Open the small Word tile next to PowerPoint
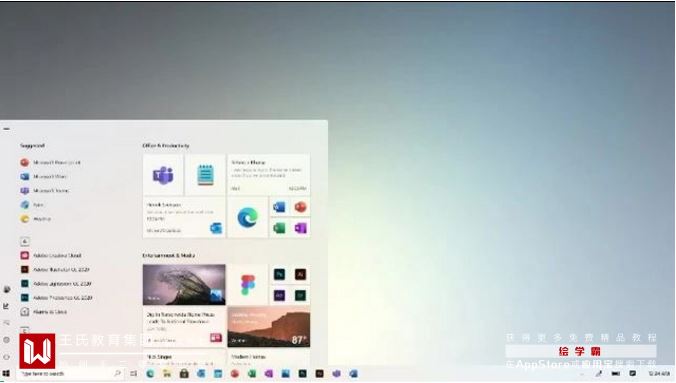The image size is (676, 383). [x=279, y=207]
